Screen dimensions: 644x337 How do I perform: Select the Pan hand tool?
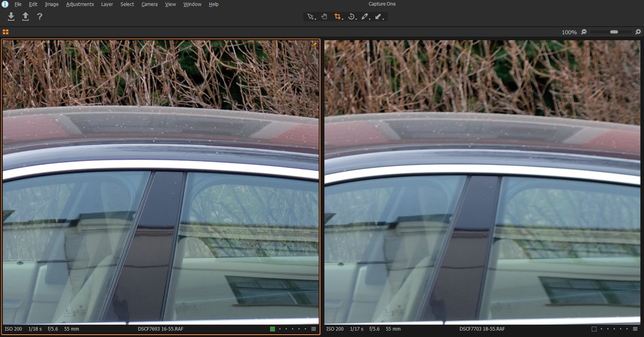click(325, 17)
